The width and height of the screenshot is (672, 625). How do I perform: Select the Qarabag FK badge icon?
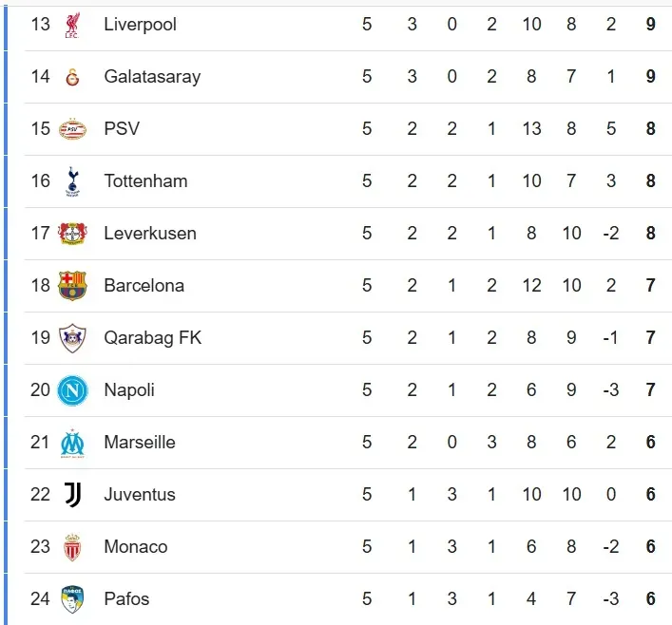click(x=72, y=338)
